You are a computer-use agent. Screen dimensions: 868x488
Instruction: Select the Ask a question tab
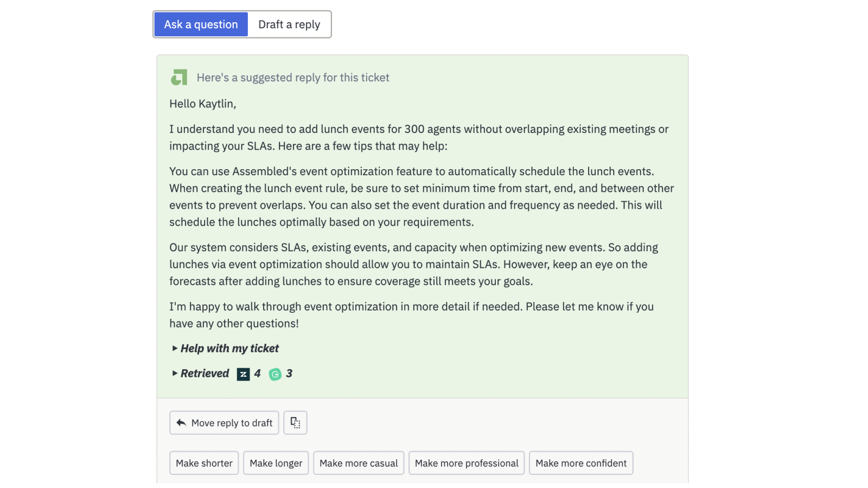tap(201, 24)
